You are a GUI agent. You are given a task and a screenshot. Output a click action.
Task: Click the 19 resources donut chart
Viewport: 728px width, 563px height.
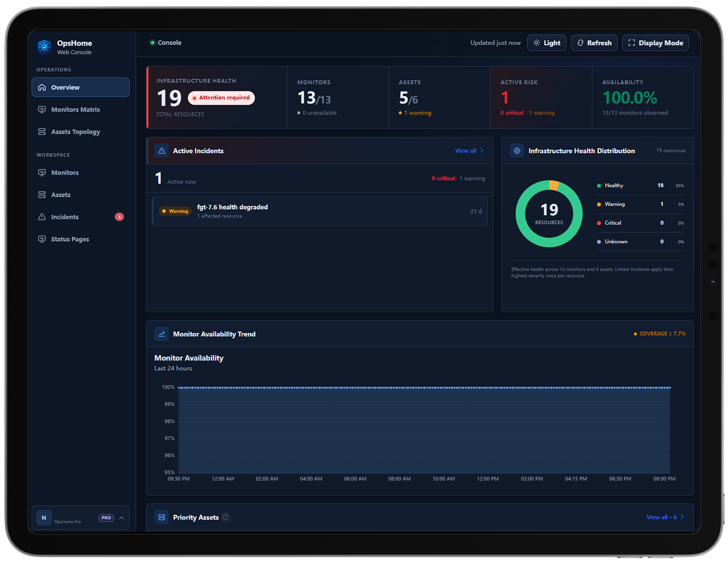click(549, 214)
